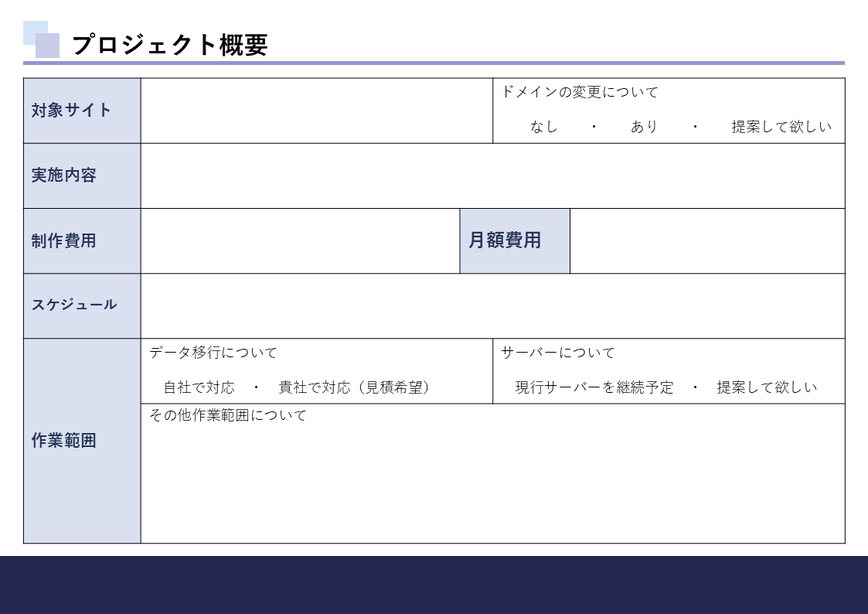
Task: Select 現行サーバーを継続予定 option
Action: tap(594, 387)
